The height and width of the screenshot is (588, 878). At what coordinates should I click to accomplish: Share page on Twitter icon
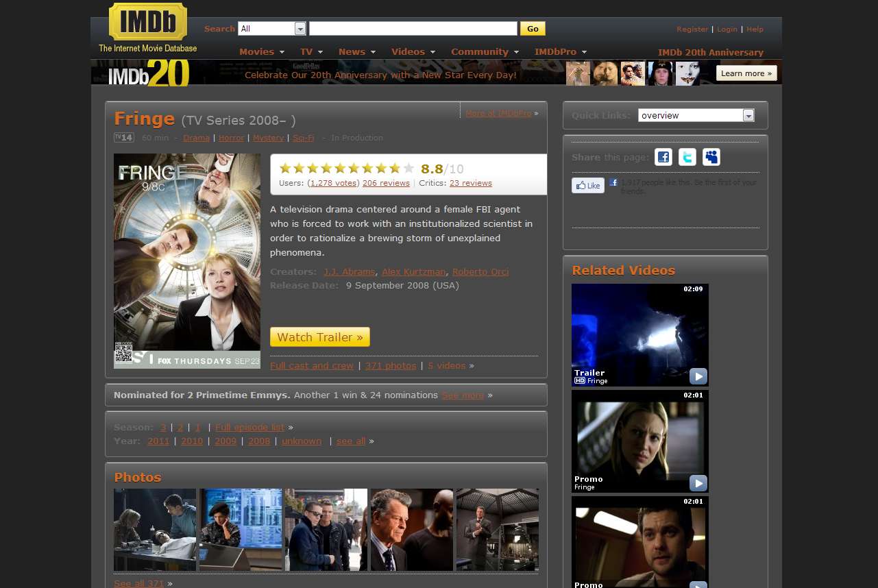[x=687, y=157]
